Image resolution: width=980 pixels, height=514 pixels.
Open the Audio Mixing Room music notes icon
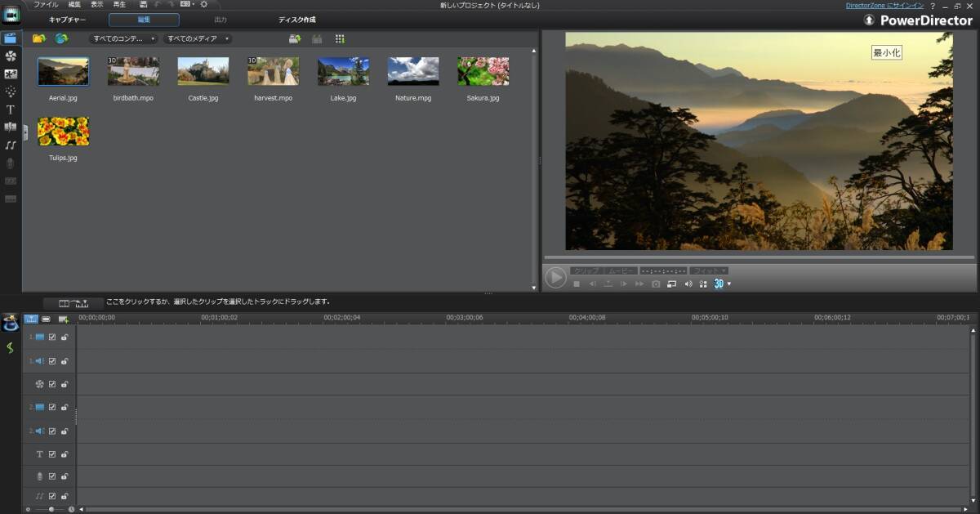pos(11,145)
